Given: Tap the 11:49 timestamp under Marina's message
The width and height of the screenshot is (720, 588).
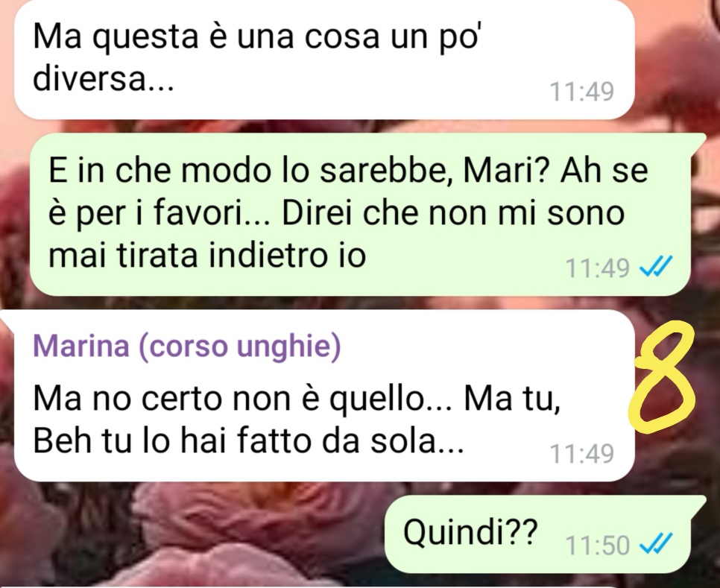Looking at the screenshot, I should [582, 453].
